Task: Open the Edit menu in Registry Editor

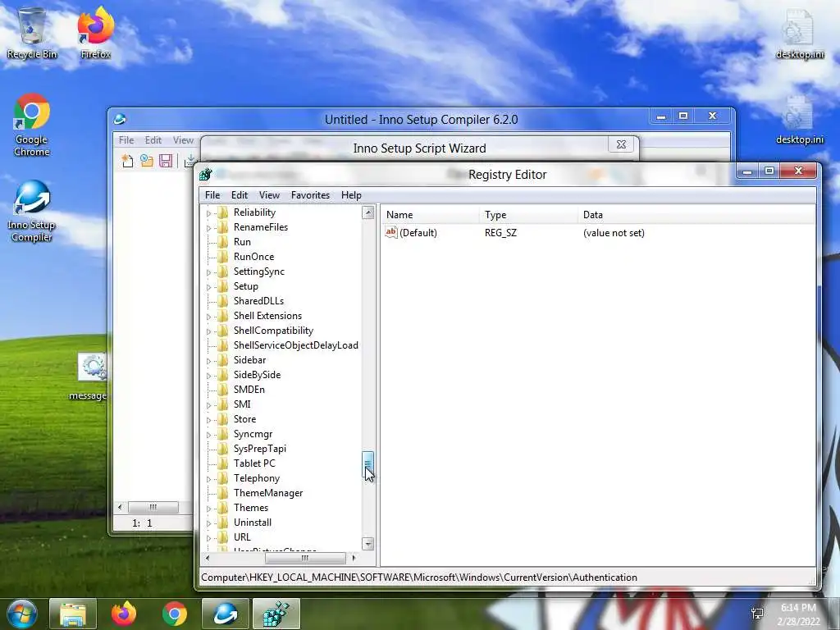Action: point(239,195)
